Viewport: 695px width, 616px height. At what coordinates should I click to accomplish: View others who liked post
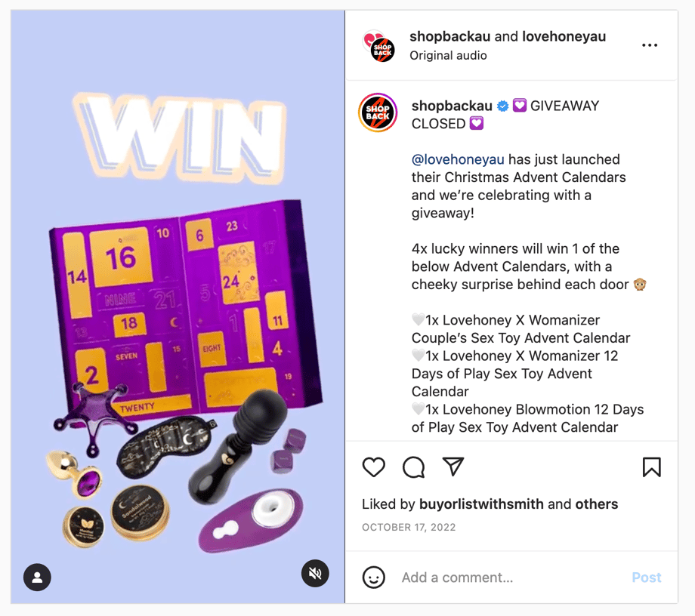(597, 504)
